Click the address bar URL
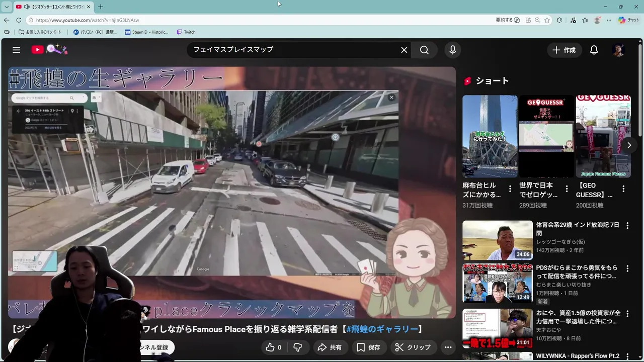The height and width of the screenshot is (362, 644). [x=88, y=20]
